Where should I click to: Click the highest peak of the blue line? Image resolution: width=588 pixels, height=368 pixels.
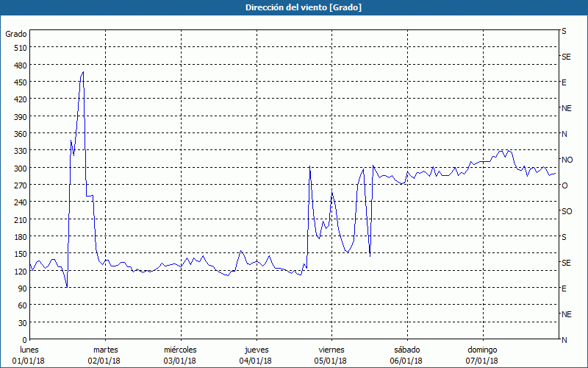[x=83, y=72]
